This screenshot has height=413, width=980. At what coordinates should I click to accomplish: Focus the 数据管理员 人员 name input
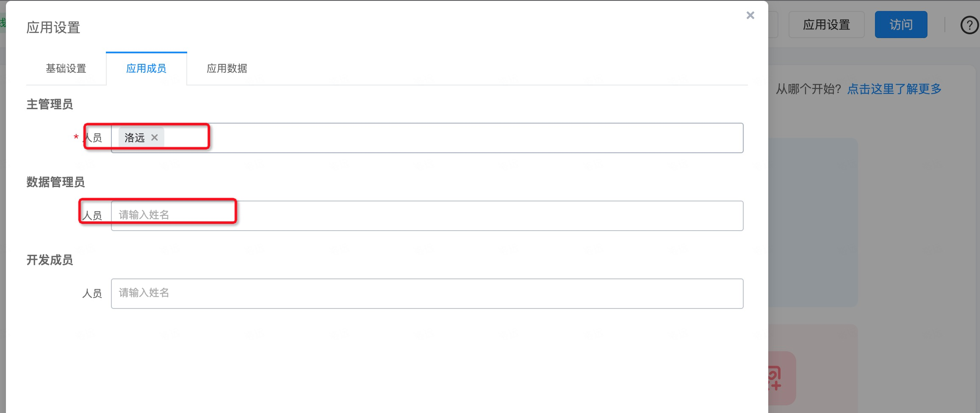pyautogui.click(x=427, y=215)
